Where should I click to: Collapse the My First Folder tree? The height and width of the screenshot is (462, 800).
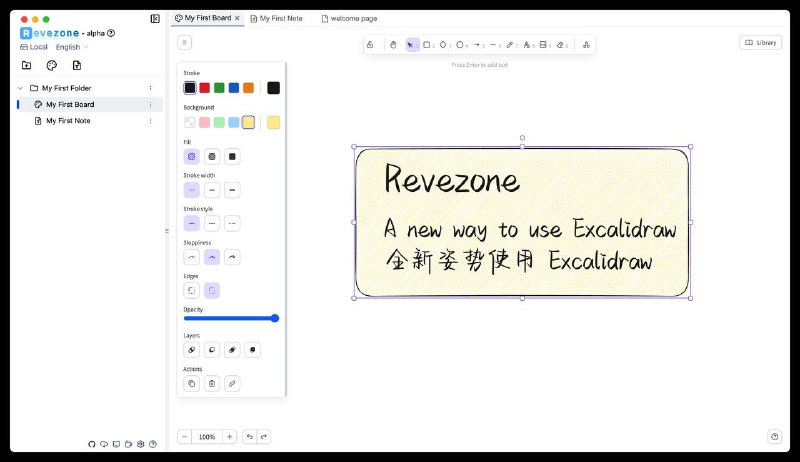point(20,88)
